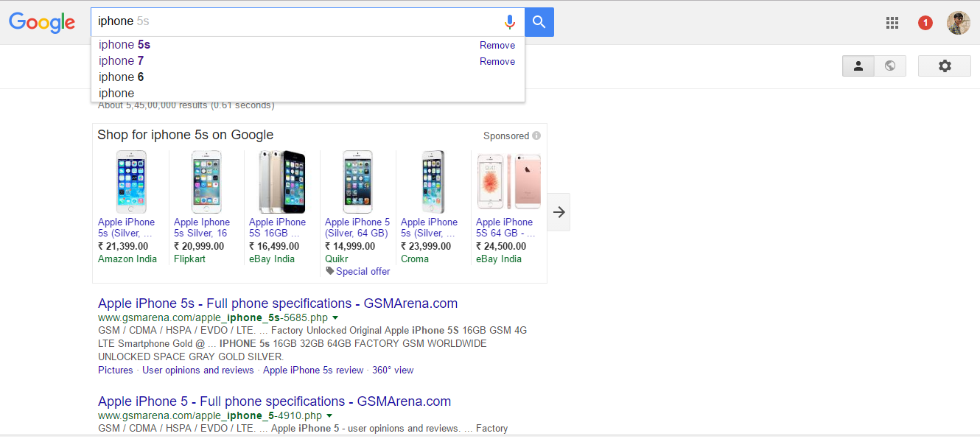980x439 pixels.
Task: Select the plain "iphone" suggestion
Action: (x=308, y=94)
